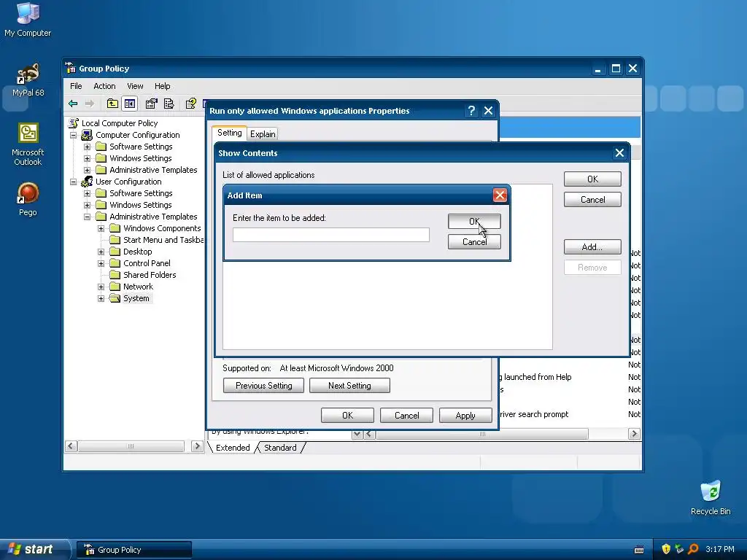Image resolution: width=747 pixels, height=560 pixels.
Task: Click Apply in the Properties dialog
Action: click(465, 415)
